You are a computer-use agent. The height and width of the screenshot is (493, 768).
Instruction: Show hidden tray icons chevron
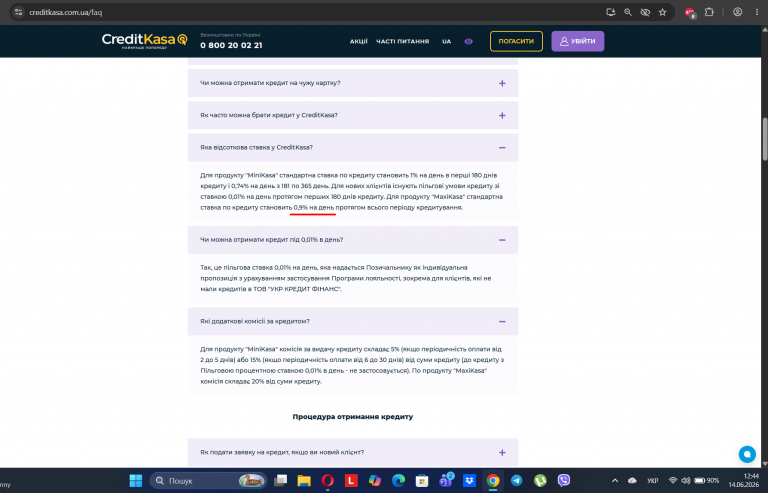click(x=615, y=481)
